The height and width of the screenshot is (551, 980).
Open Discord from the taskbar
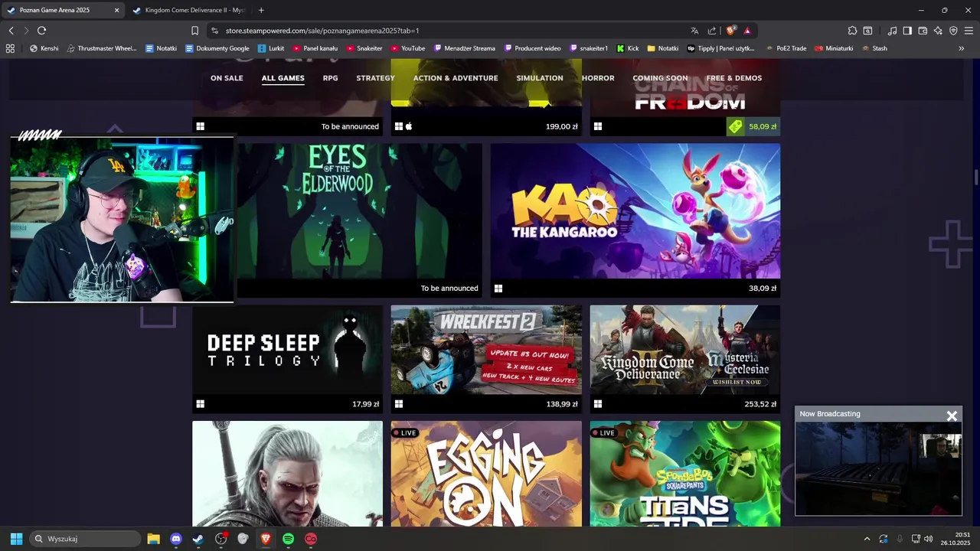pyautogui.click(x=176, y=539)
